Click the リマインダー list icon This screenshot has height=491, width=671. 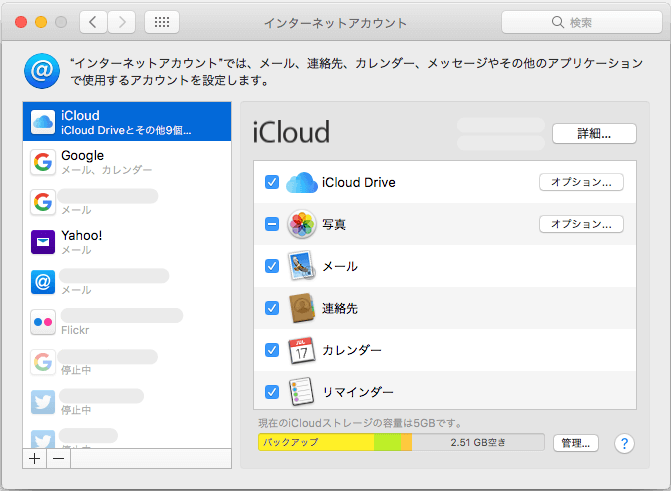302,392
